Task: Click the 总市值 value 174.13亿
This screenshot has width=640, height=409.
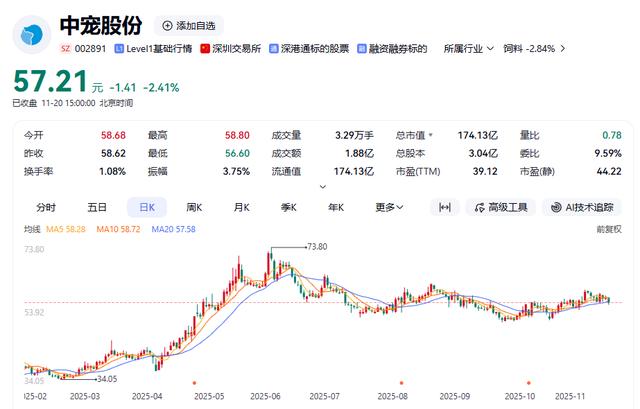Action: pos(478,135)
